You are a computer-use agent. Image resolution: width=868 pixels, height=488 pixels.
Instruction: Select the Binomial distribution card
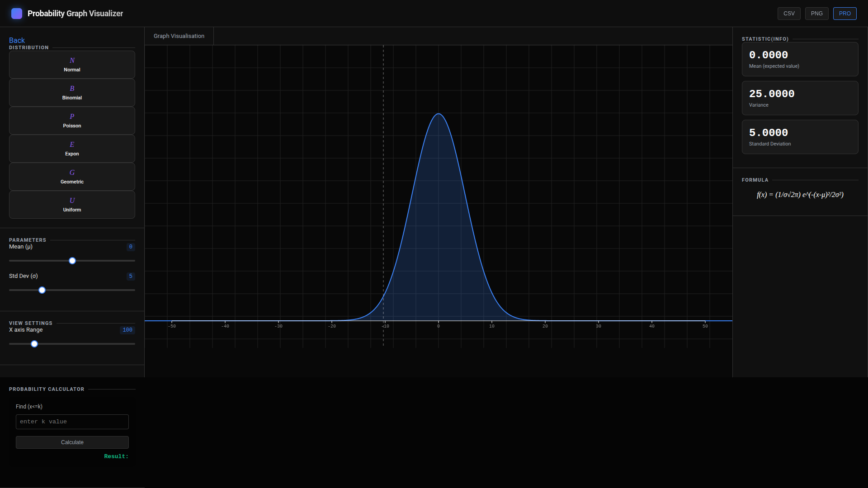coord(72,93)
